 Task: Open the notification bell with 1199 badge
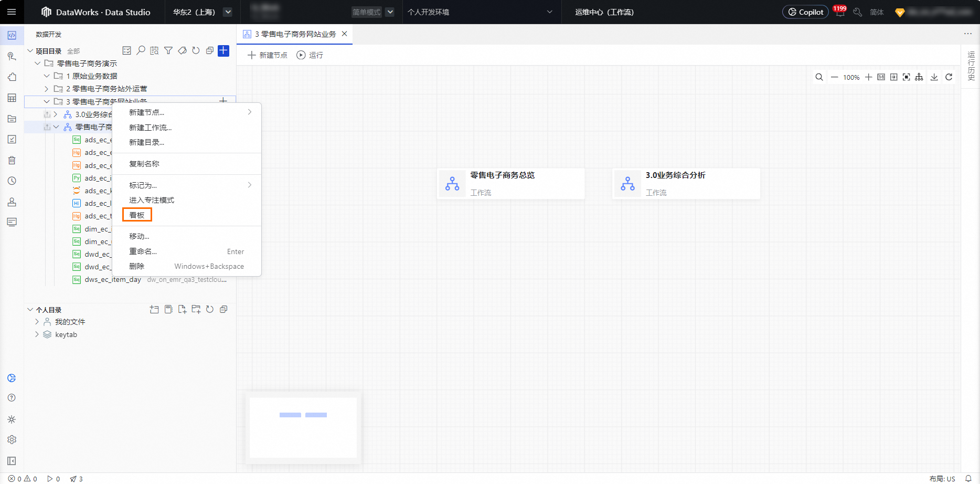pyautogui.click(x=840, y=12)
